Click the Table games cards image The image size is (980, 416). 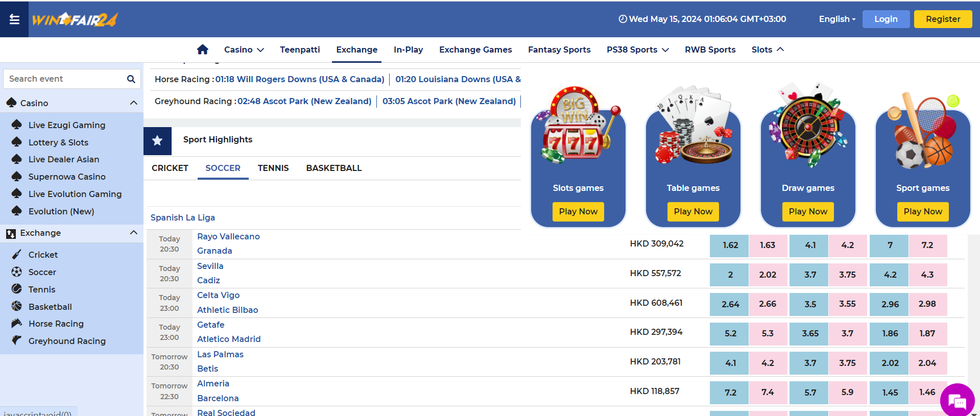[693, 125]
